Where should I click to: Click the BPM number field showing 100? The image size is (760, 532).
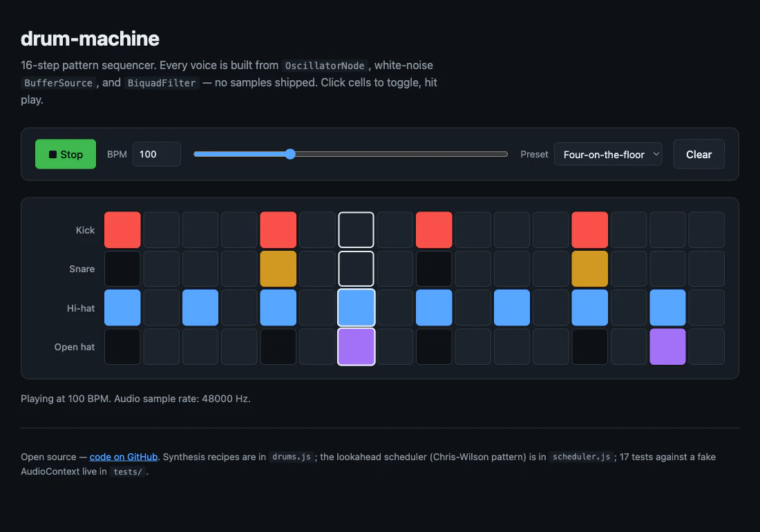[157, 154]
